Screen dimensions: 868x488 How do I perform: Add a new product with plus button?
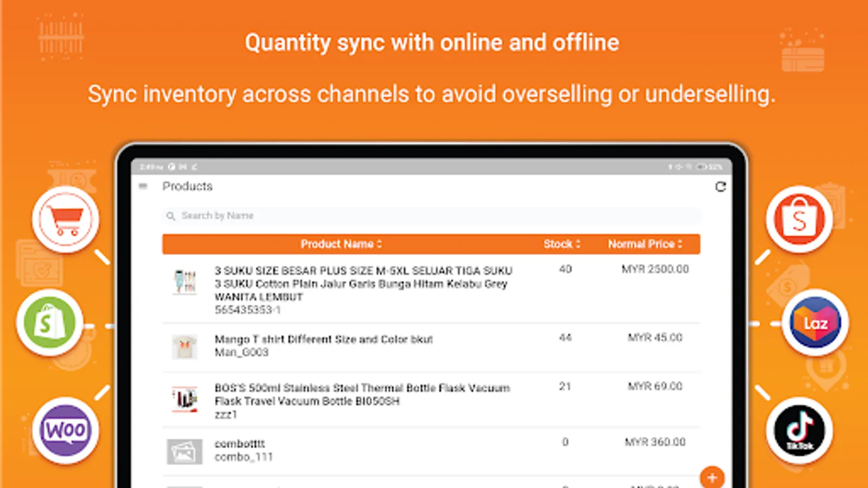(x=712, y=478)
